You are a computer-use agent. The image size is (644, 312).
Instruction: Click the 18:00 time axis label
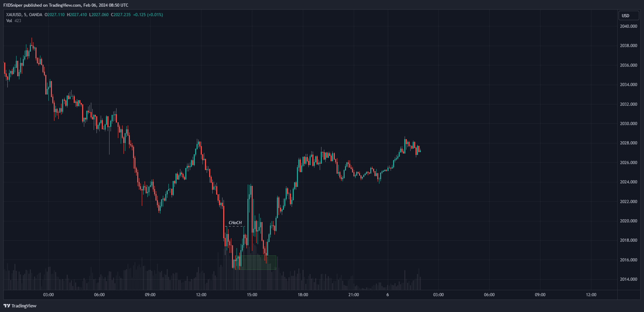(303, 295)
